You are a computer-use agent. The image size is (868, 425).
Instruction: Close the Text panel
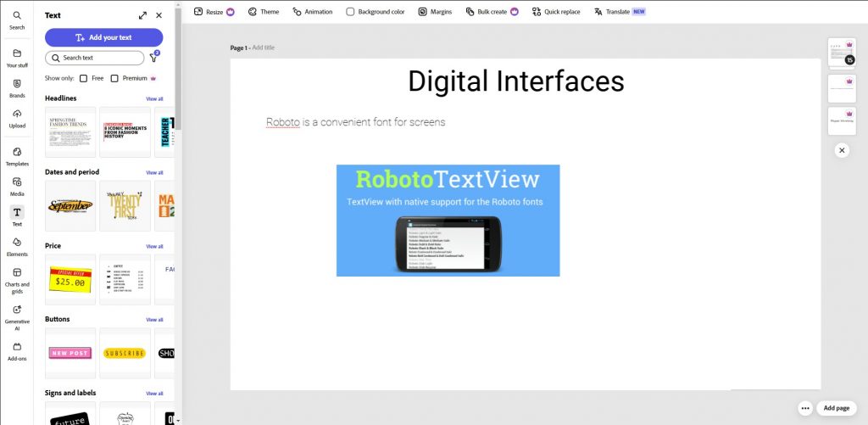159,15
